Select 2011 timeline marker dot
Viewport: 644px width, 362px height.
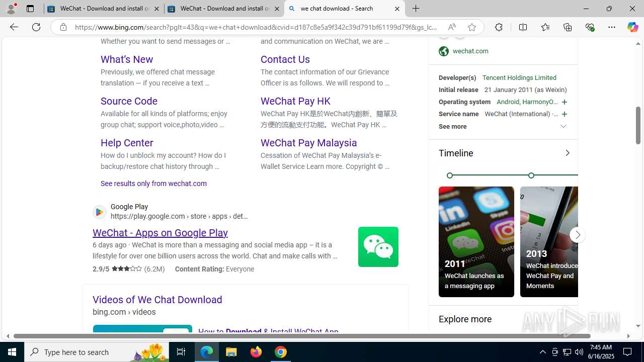(450, 175)
